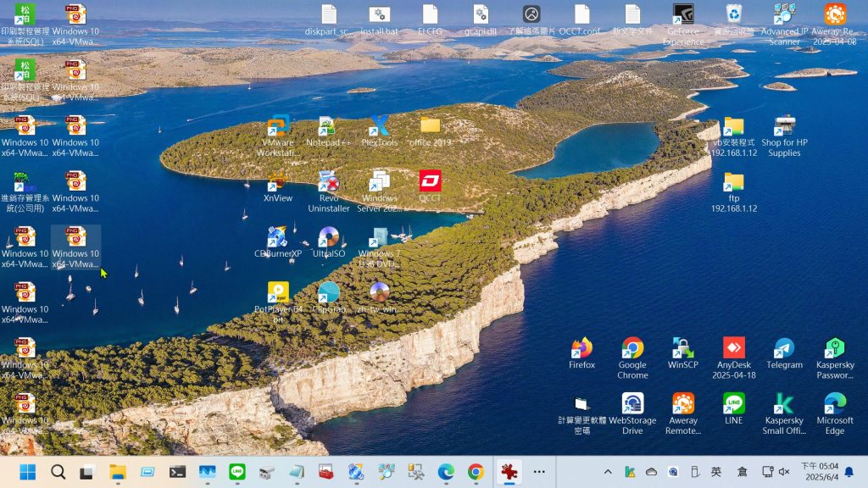This screenshot has height=488, width=868.
Task: Select the install.bat file on desktop
Action: (x=379, y=15)
